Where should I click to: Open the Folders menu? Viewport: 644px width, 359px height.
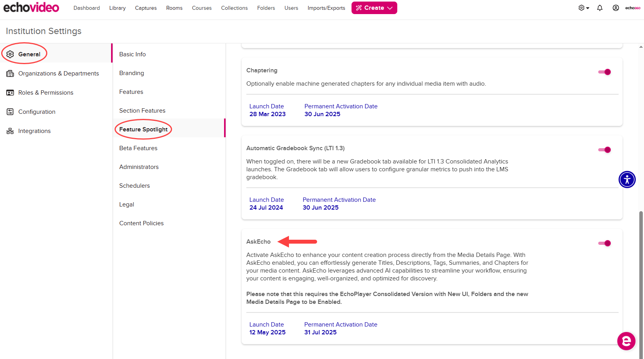click(x=266, y=8)
